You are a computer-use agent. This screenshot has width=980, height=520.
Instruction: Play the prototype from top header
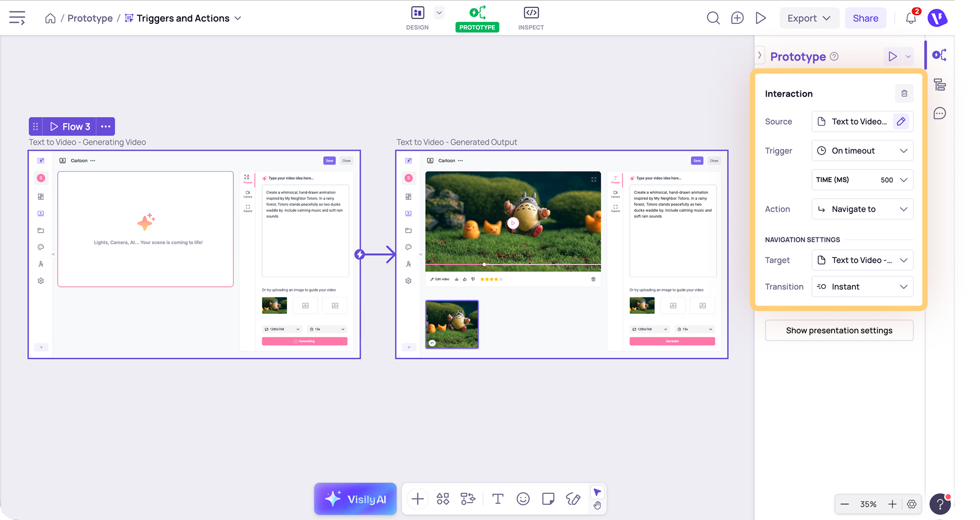[761, 18]
